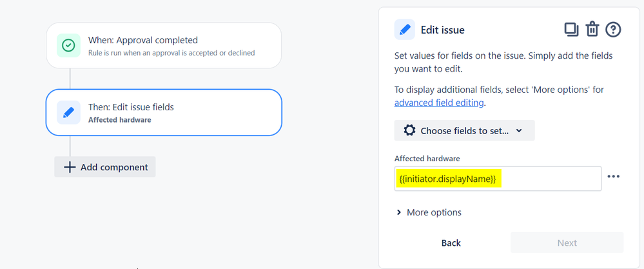Click the gear icon on Choose fields button
644x269 pixels.
click(409, 130)
